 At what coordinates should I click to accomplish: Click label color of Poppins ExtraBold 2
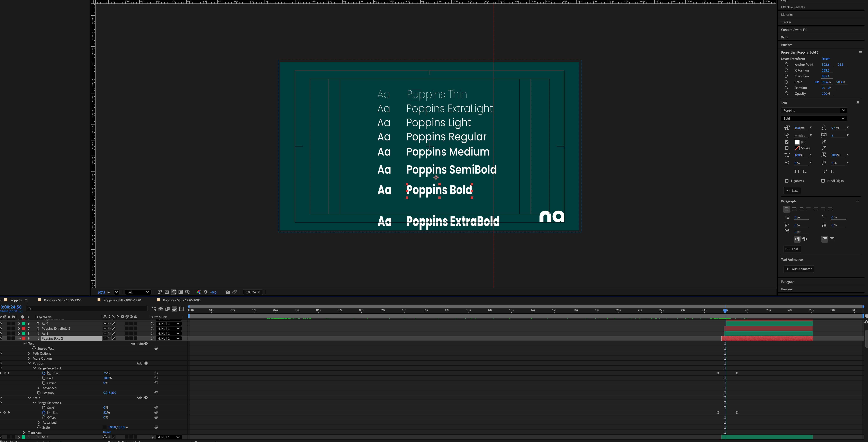click(x=24, y=329)
